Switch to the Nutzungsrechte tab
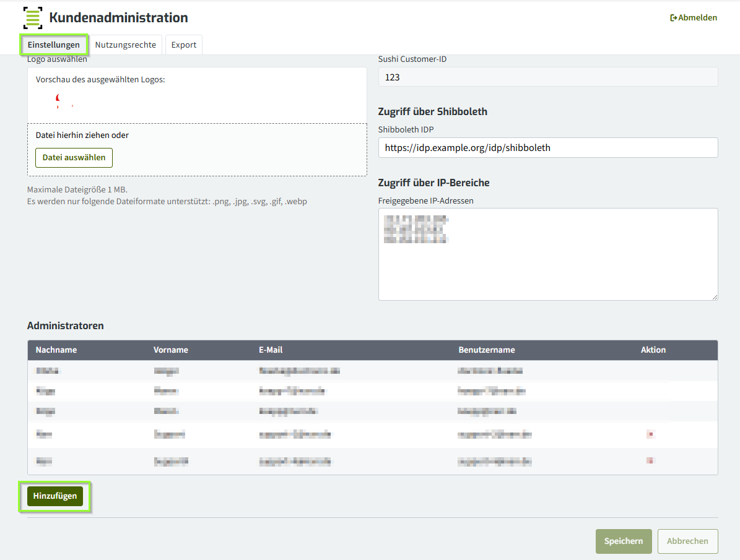This screenshot has height=560, width=740. (x=126, y=45)
